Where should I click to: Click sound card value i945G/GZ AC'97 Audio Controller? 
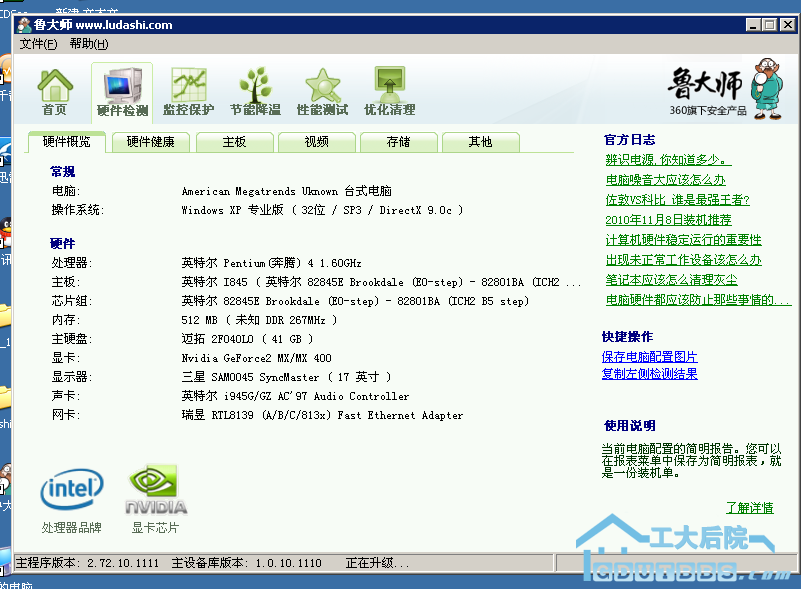(x=295, y=396)
